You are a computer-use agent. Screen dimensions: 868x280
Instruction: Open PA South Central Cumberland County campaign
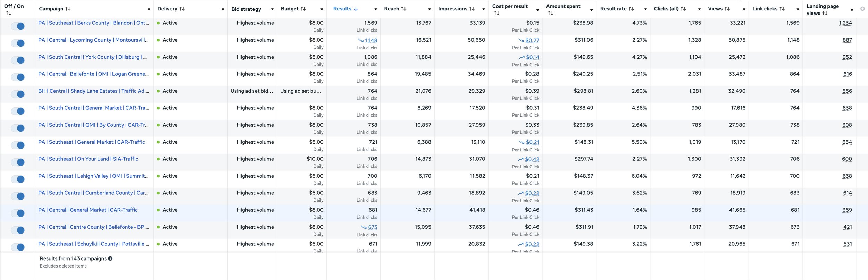(x=93, y=193)
